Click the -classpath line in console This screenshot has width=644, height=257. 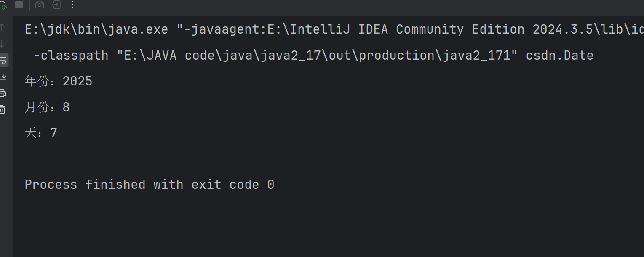[x=313, y=56]
